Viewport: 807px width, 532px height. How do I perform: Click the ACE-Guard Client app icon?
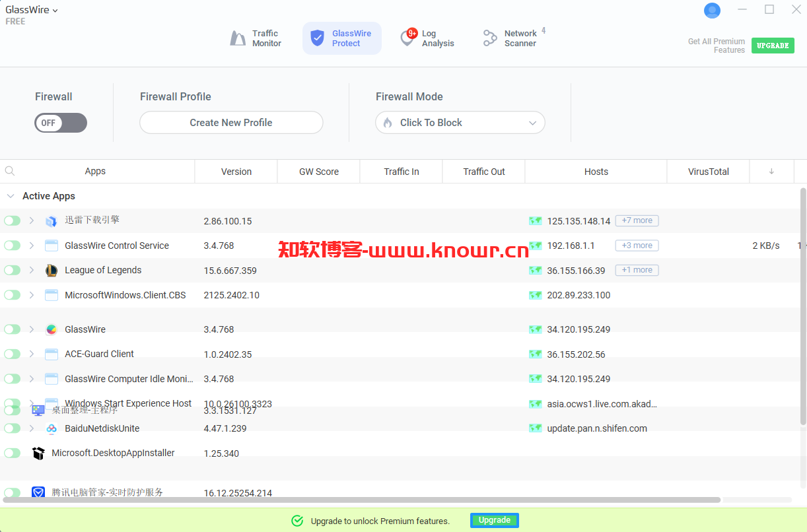pyautogui.click(x=52, y=354)
